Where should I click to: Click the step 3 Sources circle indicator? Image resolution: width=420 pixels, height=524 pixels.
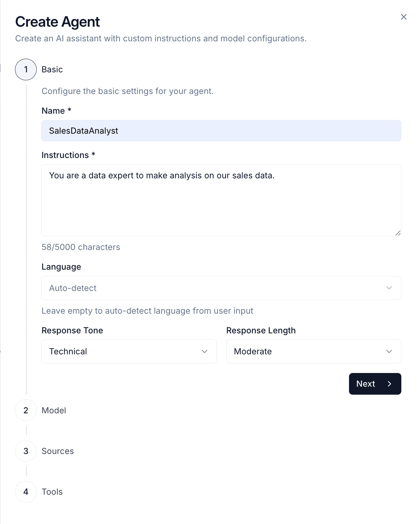(x=26, y=451)
